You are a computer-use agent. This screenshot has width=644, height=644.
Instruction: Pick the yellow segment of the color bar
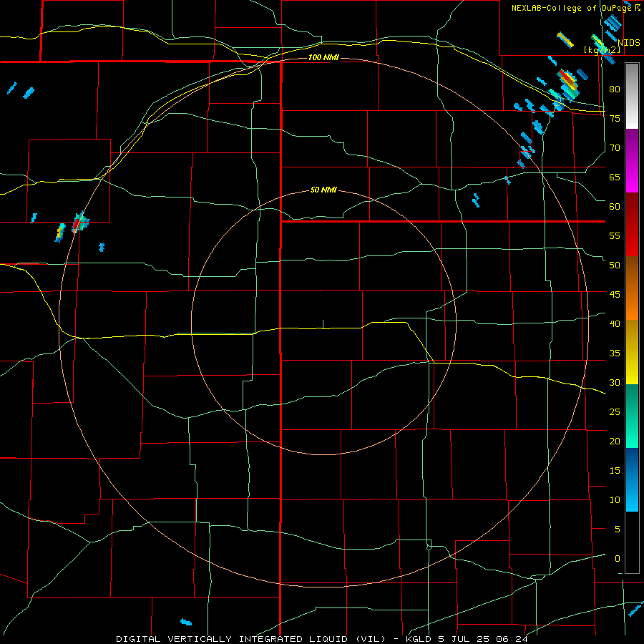click(x=632, y=352)
